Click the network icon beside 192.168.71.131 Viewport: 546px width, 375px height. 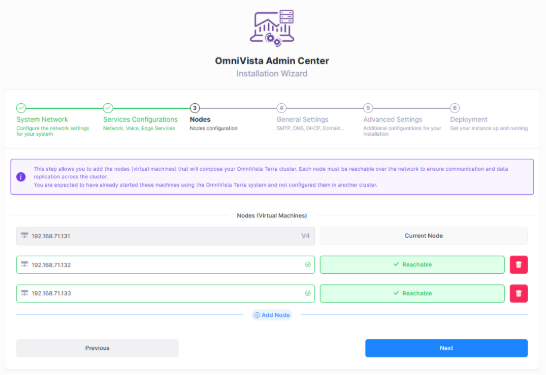(x=24, y=235)
